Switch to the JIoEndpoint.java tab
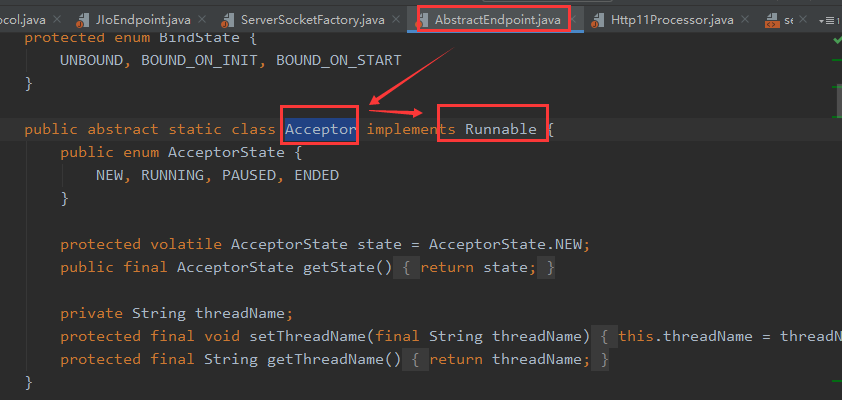Screen dimensions: 842x400 point(143,20)
